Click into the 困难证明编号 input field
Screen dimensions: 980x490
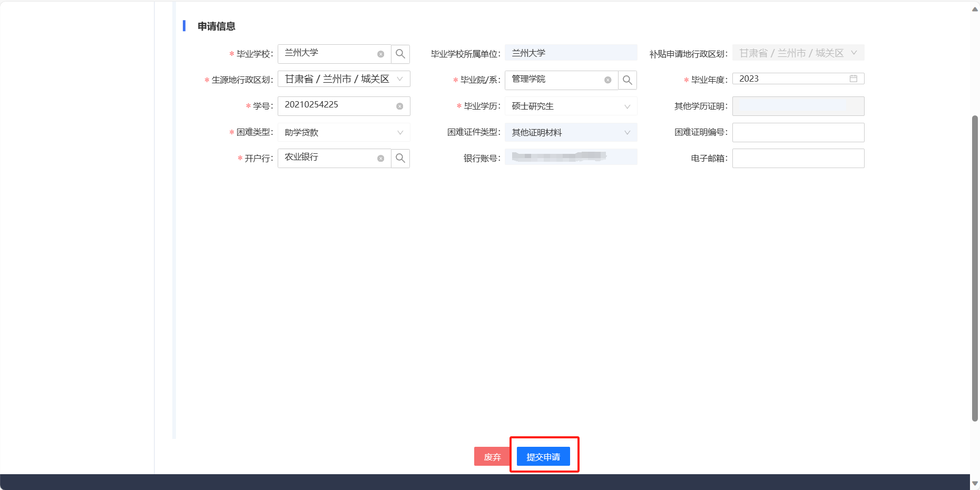[x=798, y=133]
